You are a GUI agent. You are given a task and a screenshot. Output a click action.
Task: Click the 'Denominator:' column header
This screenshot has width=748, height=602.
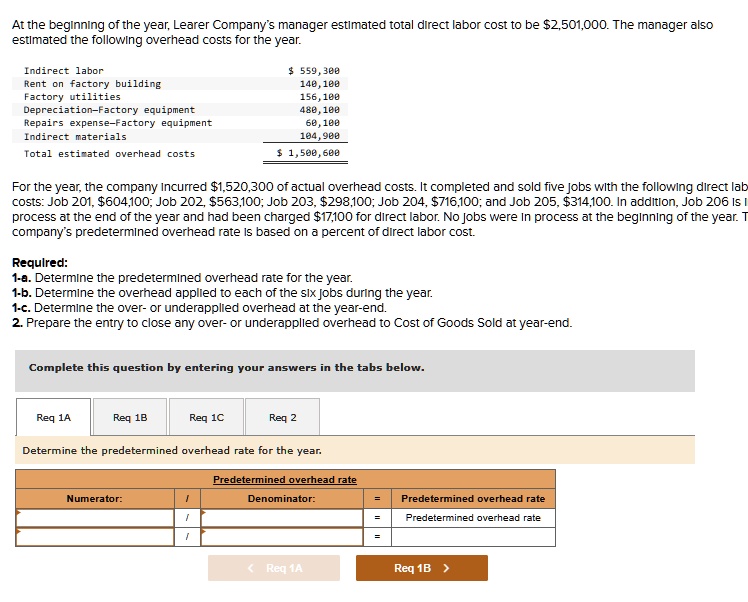click(x=281, y=498)
